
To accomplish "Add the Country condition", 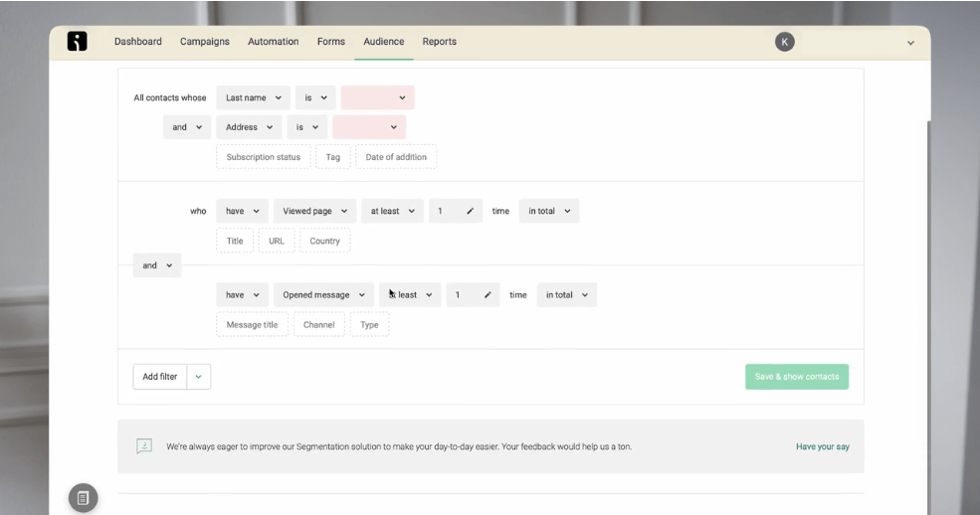I will [325, 241].
